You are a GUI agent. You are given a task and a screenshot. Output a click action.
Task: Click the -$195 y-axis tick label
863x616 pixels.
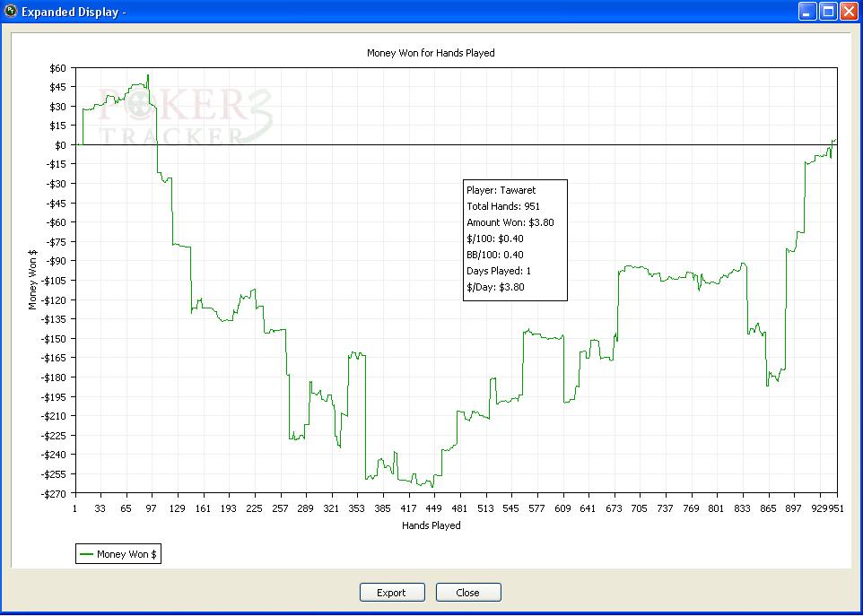pos(54,396)
